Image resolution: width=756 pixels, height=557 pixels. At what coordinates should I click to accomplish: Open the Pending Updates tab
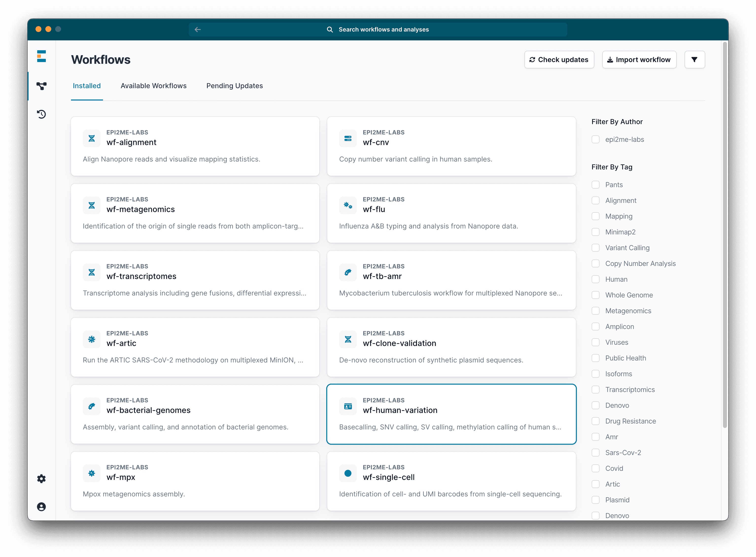pyautogui.click(x=234, y=86)
